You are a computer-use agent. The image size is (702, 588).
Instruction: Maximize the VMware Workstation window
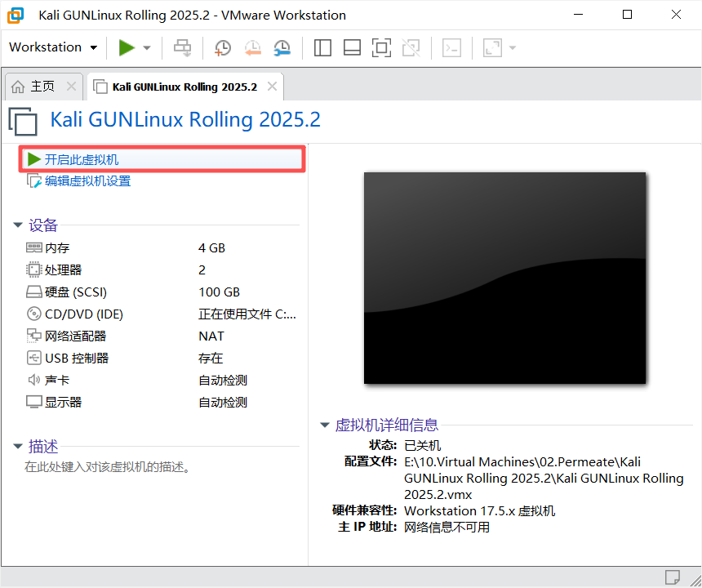[x=627, y=15]
